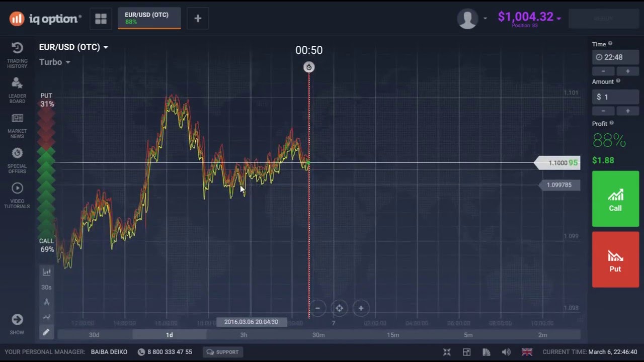Click the Amount help question icon
The height and width of the screenshot is (362, 644).
coord(618,81)
